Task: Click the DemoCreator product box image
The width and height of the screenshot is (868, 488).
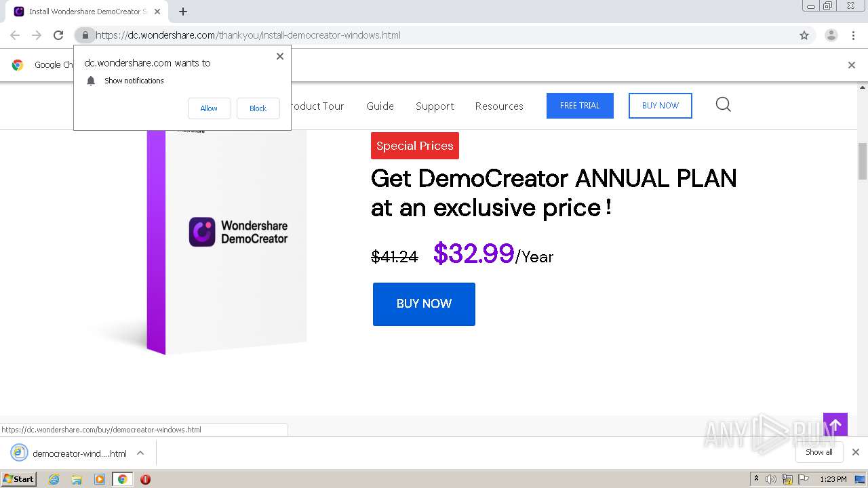Action: click(226, 241)
